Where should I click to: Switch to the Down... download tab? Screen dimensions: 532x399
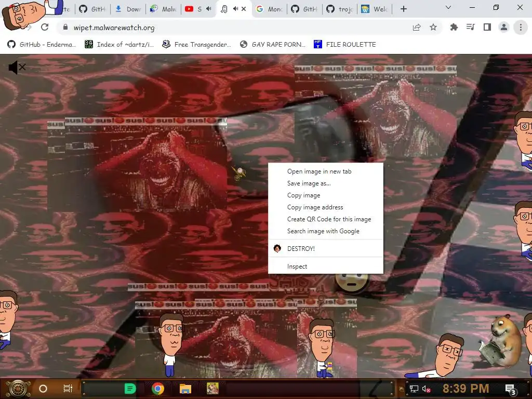pyautogui.click(x=128, y=9)
